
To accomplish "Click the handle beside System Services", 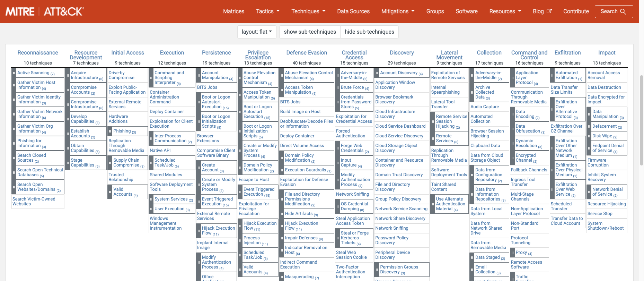I will pos(151,199).
